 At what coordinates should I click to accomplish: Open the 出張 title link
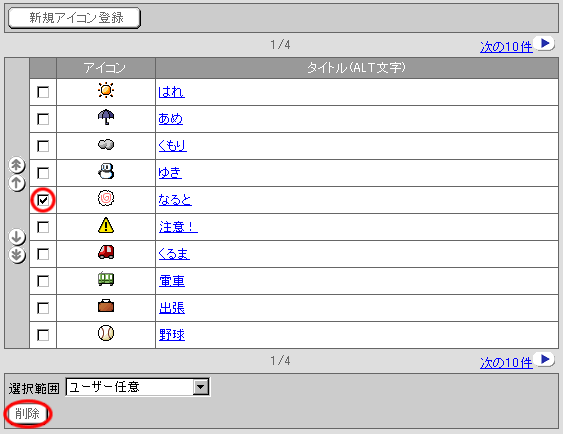pyautogui.click(x=172, y=308)
